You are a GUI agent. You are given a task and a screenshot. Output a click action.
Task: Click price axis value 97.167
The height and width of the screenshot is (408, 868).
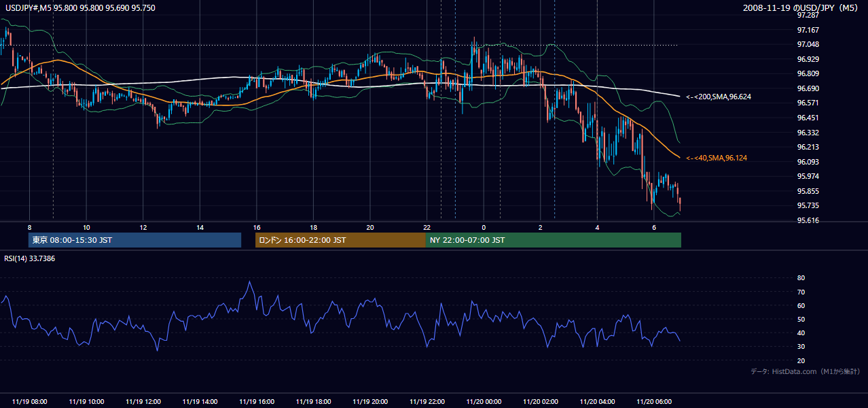pos(808,30)
